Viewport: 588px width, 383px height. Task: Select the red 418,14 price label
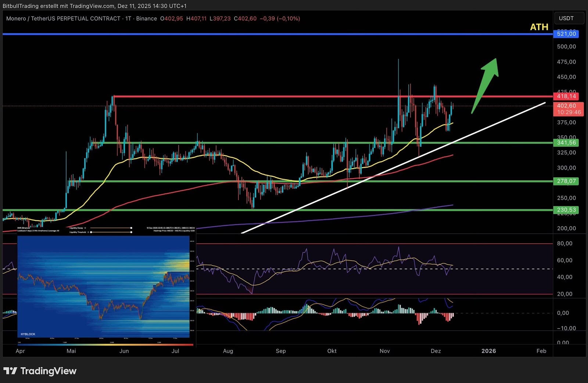click(x=566, y=96)
